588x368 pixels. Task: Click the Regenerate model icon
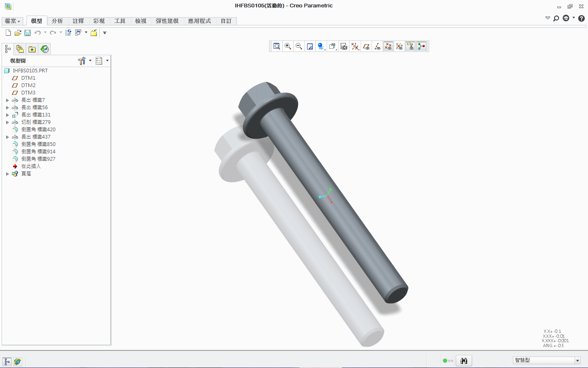click(x=68, y=33)
